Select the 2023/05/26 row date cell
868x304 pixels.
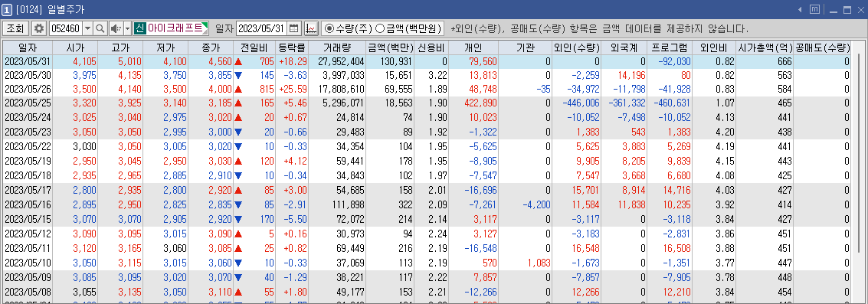pos(28,89)
